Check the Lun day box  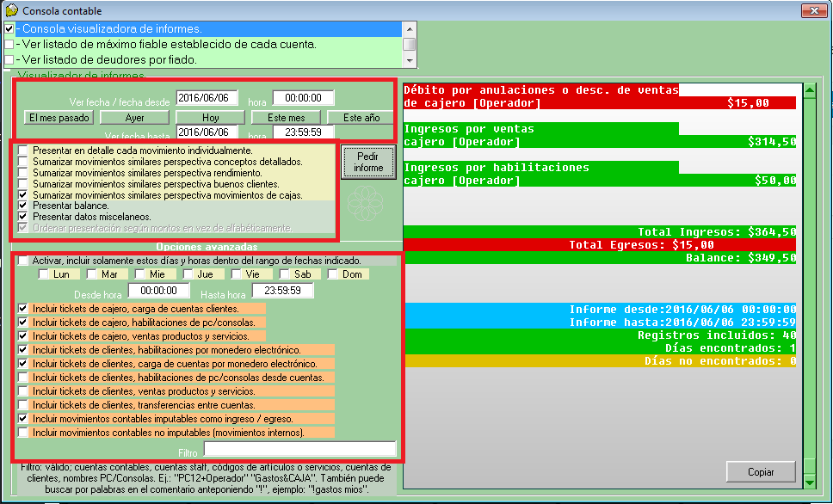[x=44, y=274]
